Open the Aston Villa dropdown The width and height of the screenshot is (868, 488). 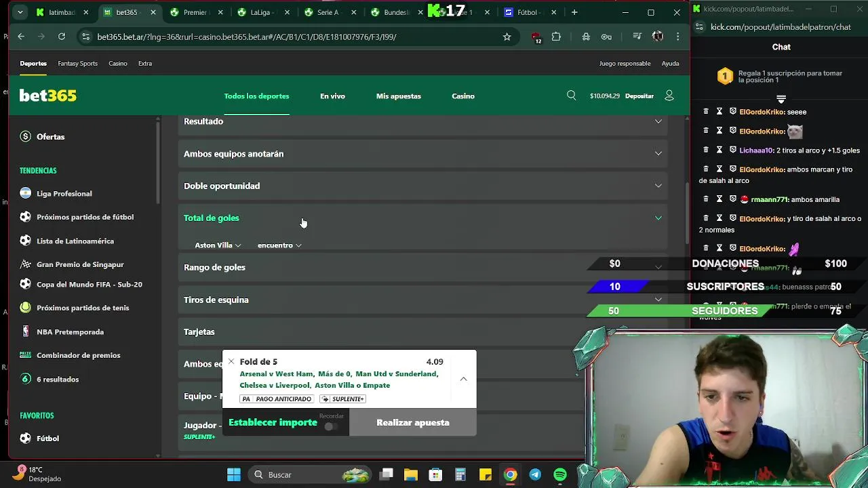coord(218,245)
